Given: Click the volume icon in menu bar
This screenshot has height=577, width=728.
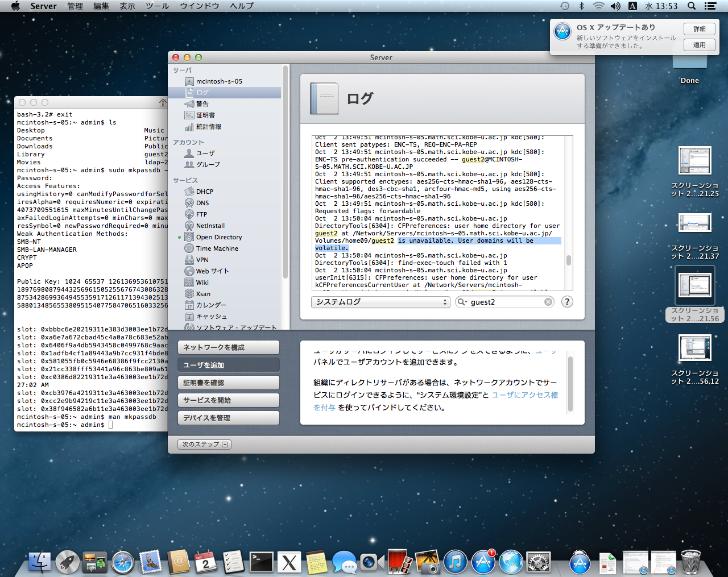Looking at the screenshot, I should [x=615, y=6].
